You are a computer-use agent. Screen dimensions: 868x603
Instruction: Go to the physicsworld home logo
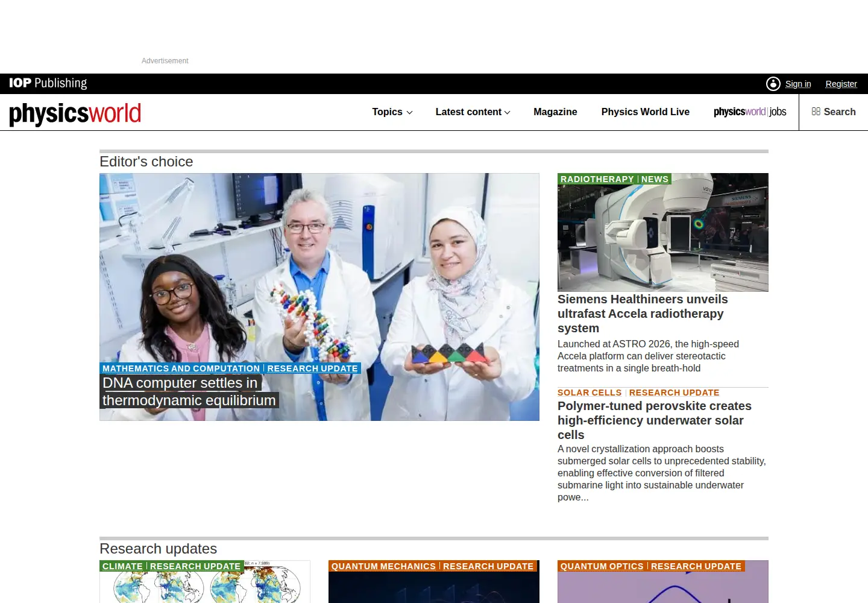pos(75,113)
